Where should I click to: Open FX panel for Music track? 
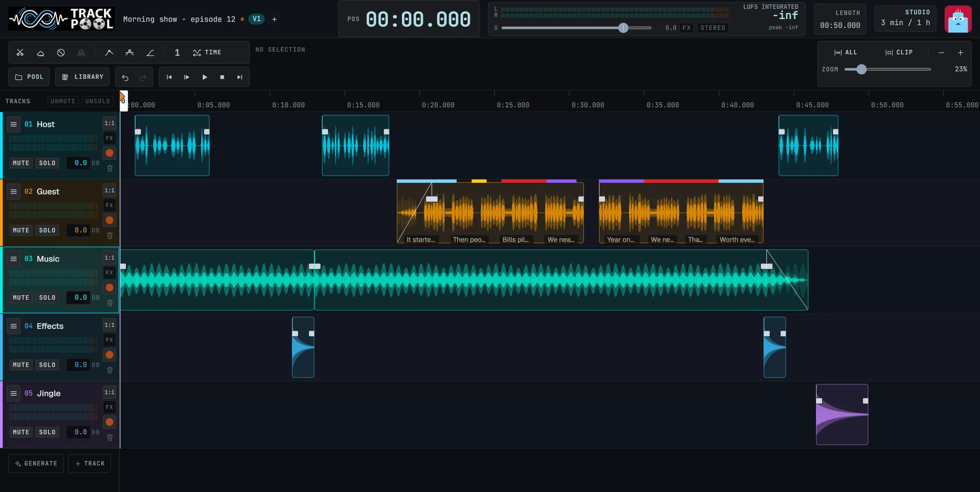tap(109, 273)
